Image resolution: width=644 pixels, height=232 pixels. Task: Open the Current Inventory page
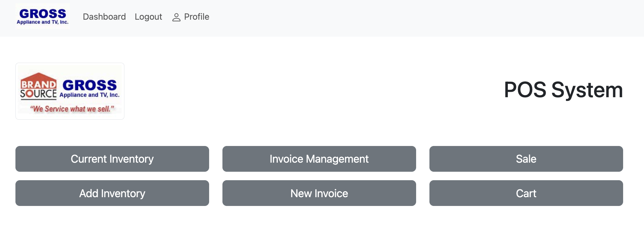tap(112, 159)
